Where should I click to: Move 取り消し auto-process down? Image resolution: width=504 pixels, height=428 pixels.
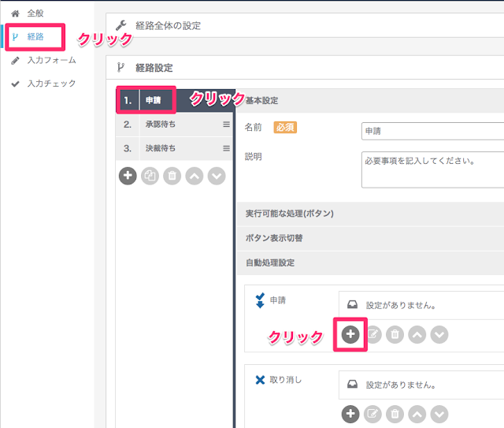439,414
